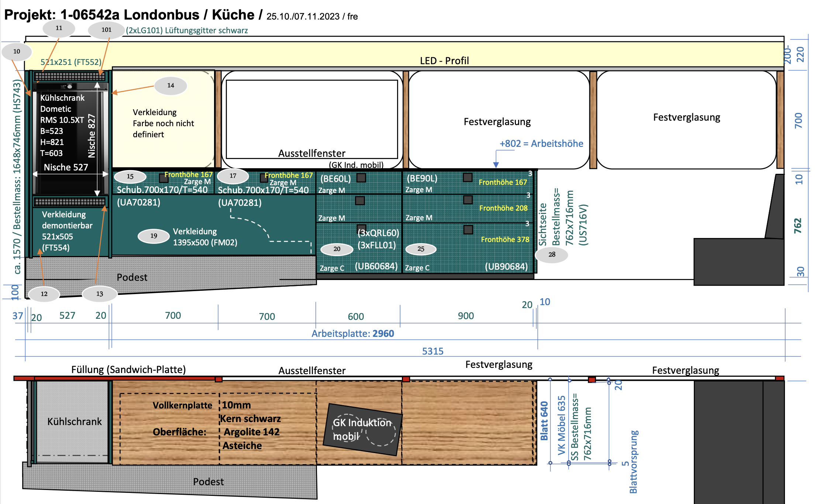Image resolution: width=820 pixels, height=504 pixels.
Task: Click the Ausstellfenster window in elevation view
Action: (312, 119)
